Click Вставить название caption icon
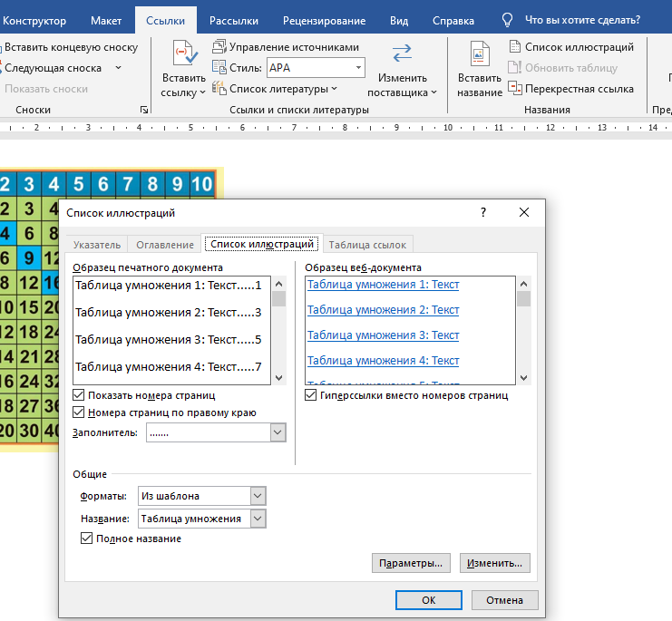 [479, 54]
